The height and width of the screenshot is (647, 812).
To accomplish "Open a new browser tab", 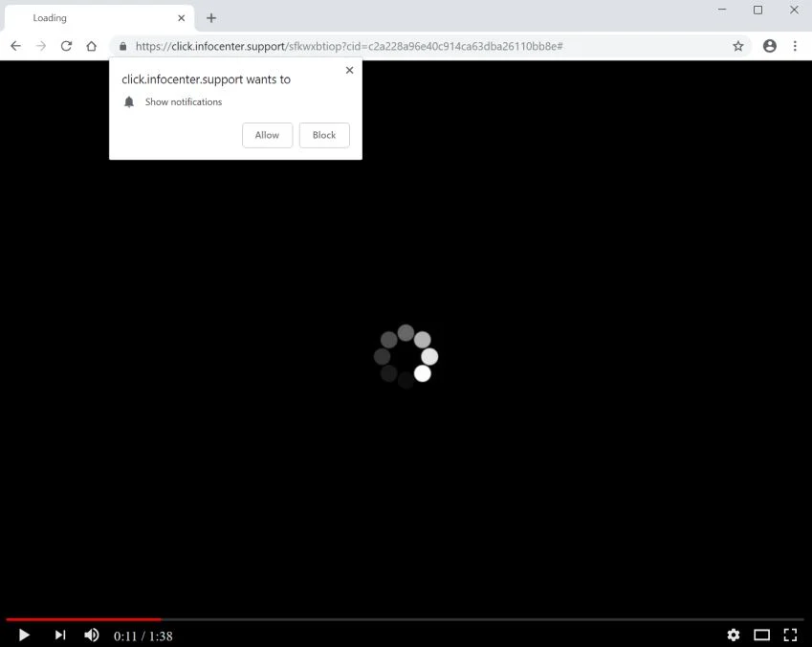I will (x=211, y=18).
